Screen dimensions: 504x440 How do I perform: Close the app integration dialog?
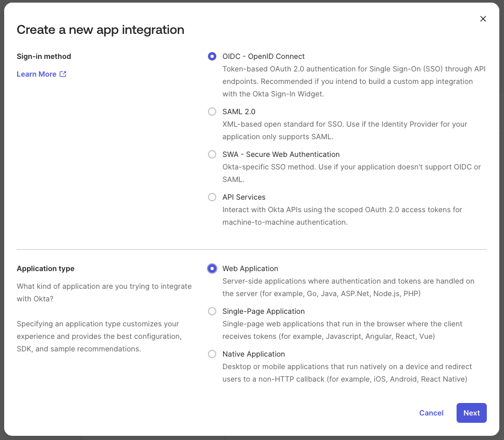click(483, 18)
